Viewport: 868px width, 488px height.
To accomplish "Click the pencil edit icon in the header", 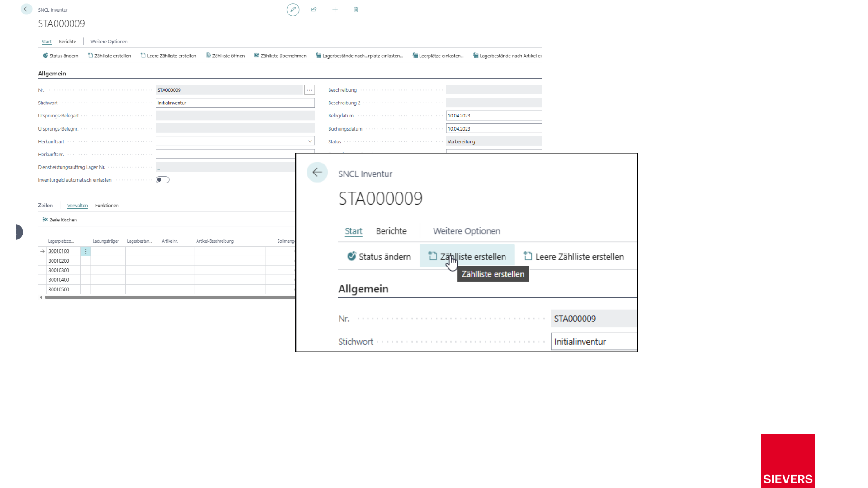I will [293, 9].
